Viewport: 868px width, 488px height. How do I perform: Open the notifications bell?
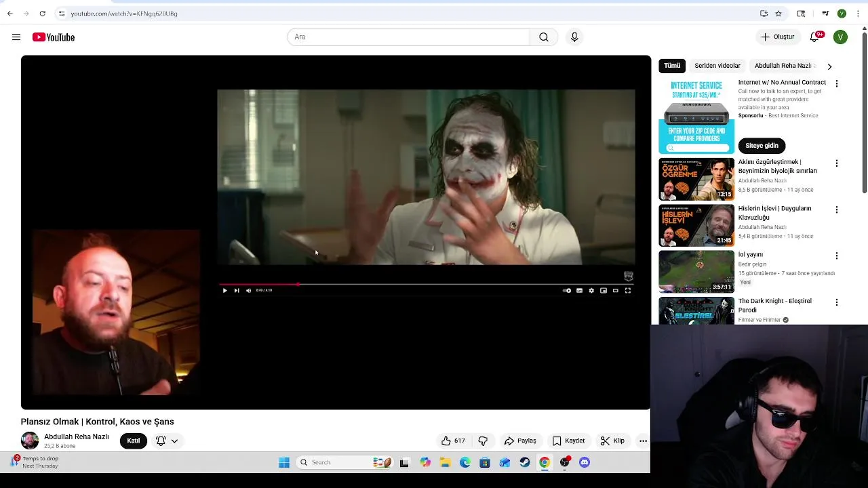click(x=814, y=37)
